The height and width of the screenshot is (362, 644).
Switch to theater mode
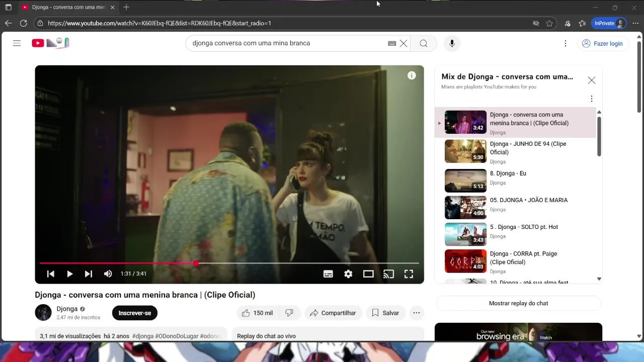[368, 274]
